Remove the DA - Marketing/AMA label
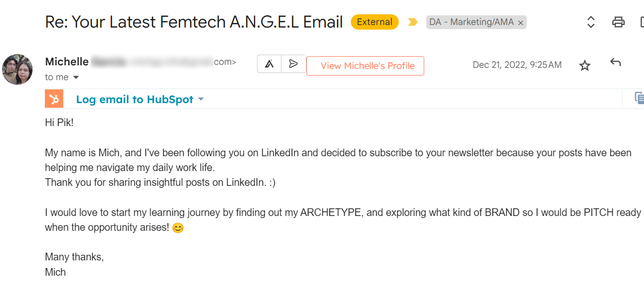This screenshot has height=290, width=644. tap(520, 23)
